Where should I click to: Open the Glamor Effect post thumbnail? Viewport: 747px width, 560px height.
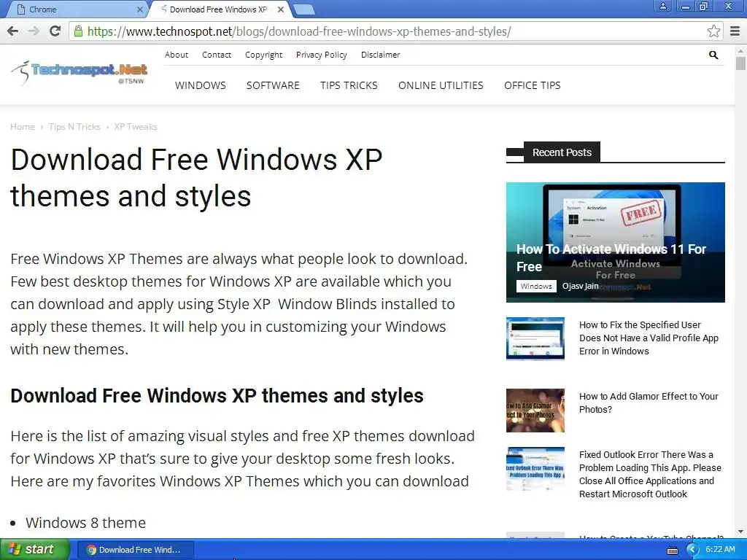tap(535, 411)
